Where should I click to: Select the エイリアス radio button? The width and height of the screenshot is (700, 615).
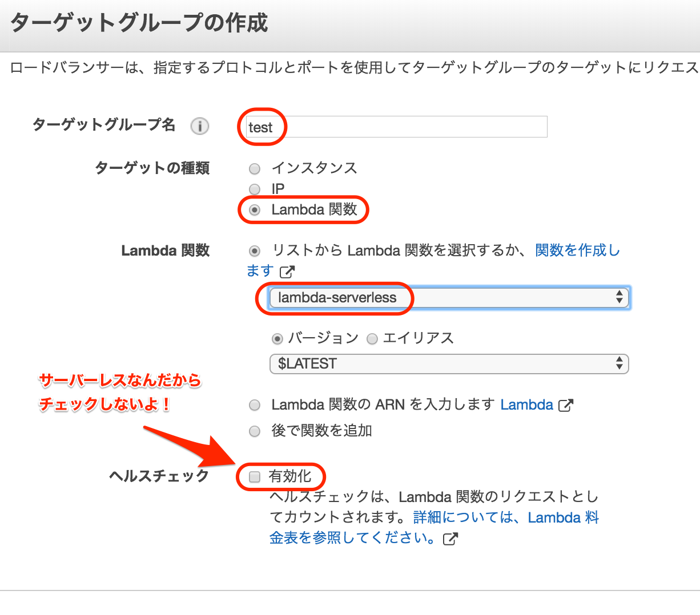(372, 338)
